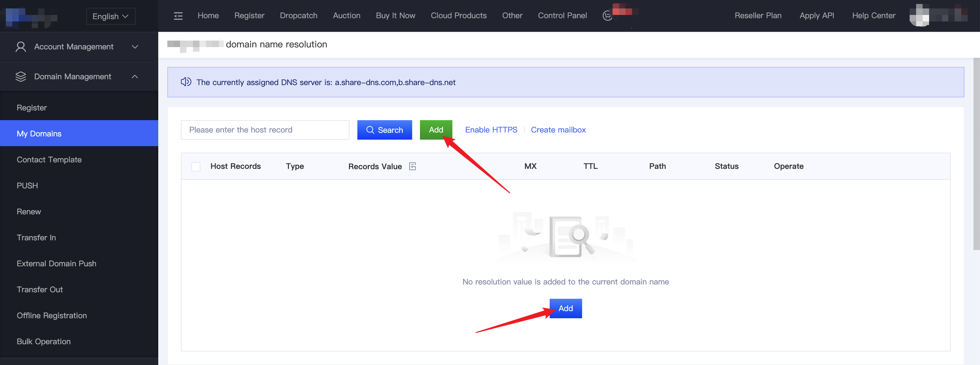Click the Records Value display icon
Image resolution: width=980 pixels, height=365 pixels.
click(412, 166)
